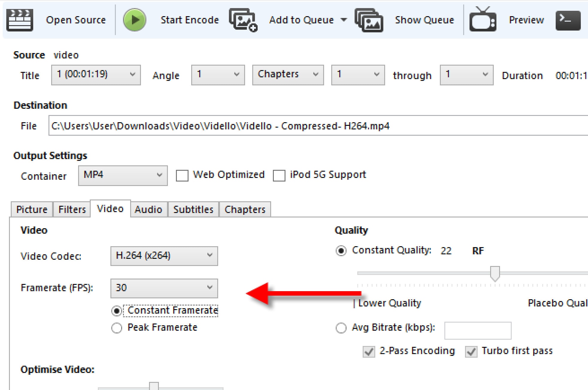Switch to the Audio tab

point(148,209)
